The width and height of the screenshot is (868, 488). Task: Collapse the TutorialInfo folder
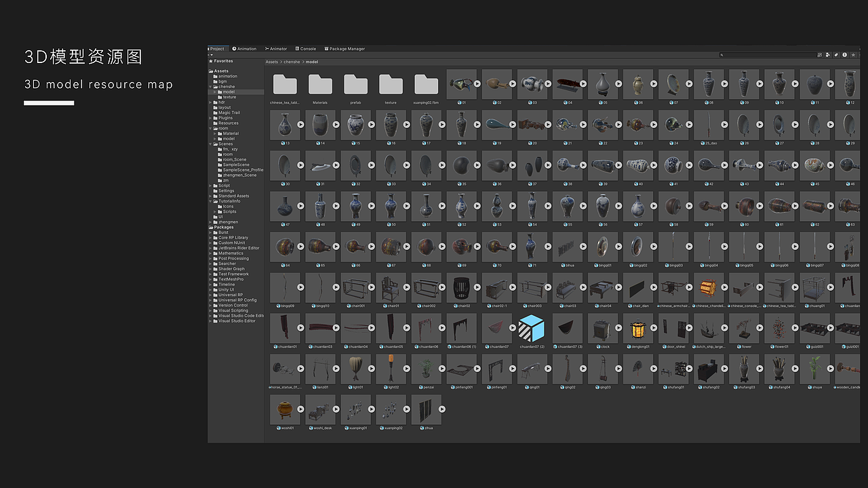[x=210, y=201]
